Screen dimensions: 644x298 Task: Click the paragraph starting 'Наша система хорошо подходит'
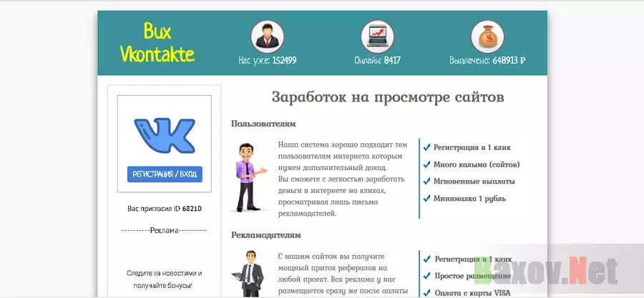[x=343, y=179]
